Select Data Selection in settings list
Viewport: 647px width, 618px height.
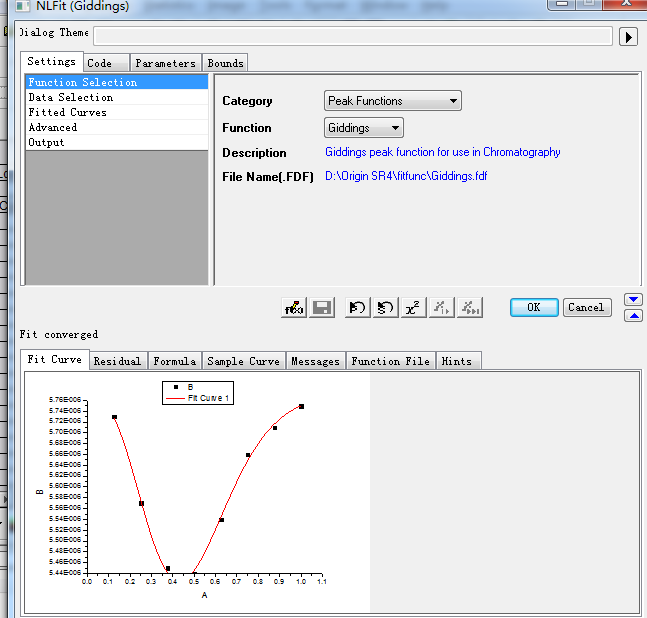click(x=117, y=97)
